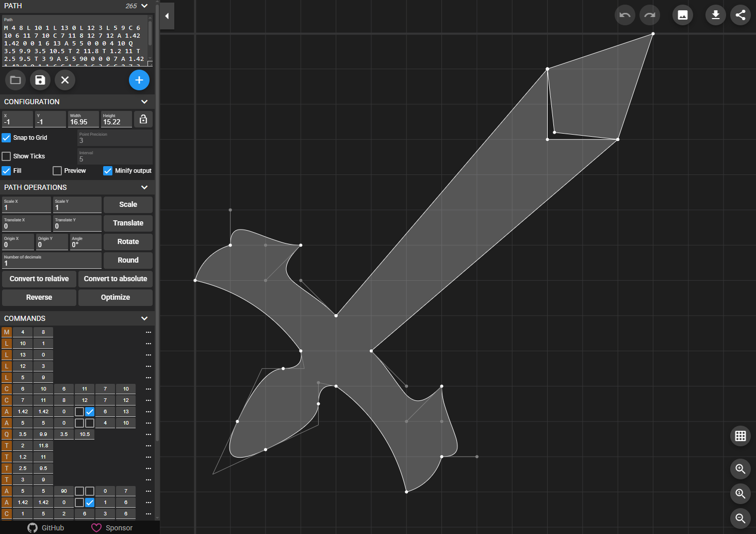Disable Snap to Grid

click(x=6, y=137)
